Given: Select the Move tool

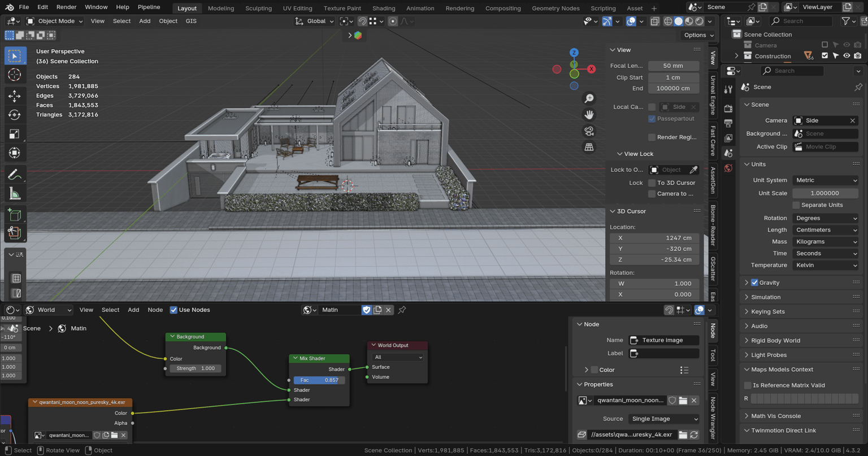Looking at the screenshot, I should point(15,96).
